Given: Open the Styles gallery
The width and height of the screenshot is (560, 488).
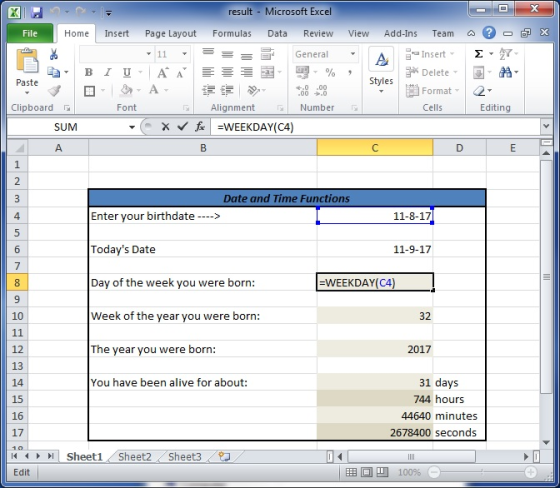Looking at the screenshot, I should (x=381, y=71).
